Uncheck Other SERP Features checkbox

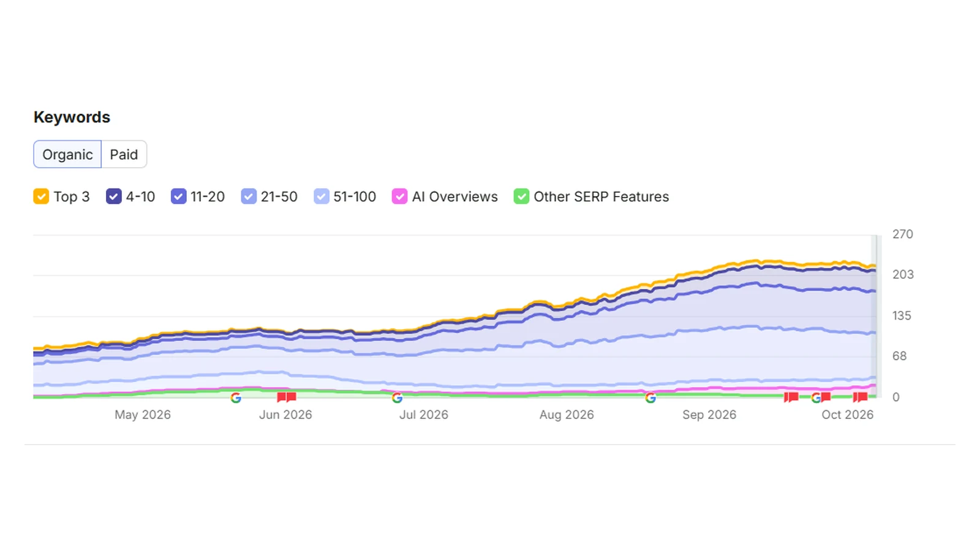521,197
